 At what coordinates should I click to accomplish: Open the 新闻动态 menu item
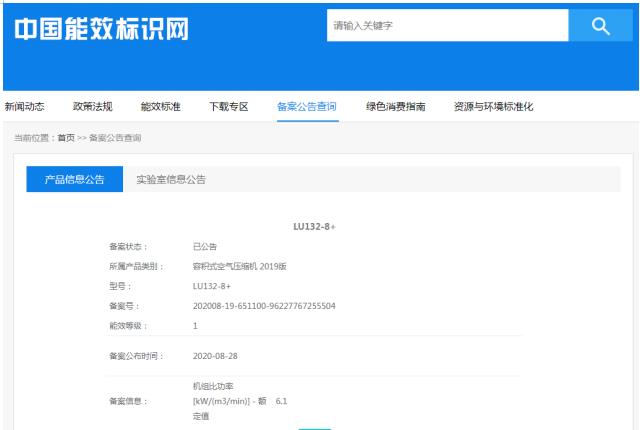(24, 106)
